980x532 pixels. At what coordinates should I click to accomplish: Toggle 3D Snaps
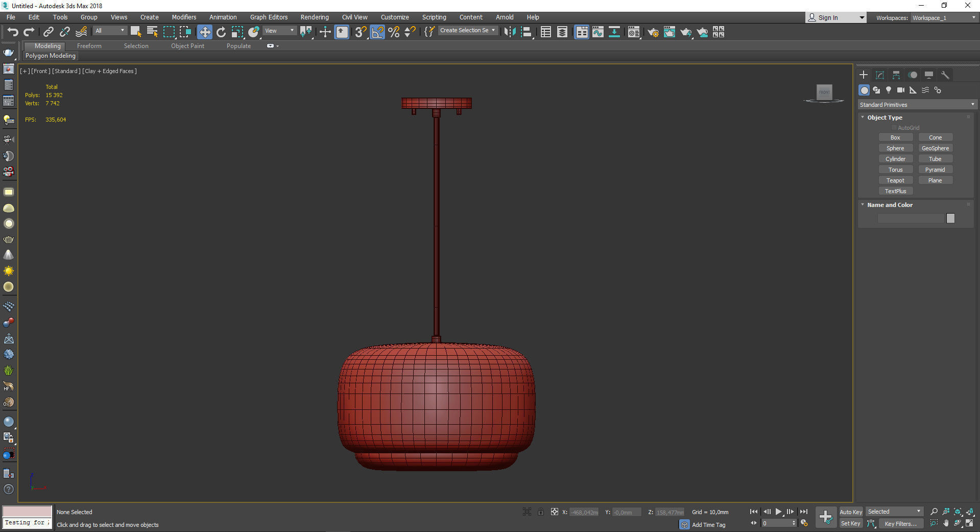[x=361, y=32]
